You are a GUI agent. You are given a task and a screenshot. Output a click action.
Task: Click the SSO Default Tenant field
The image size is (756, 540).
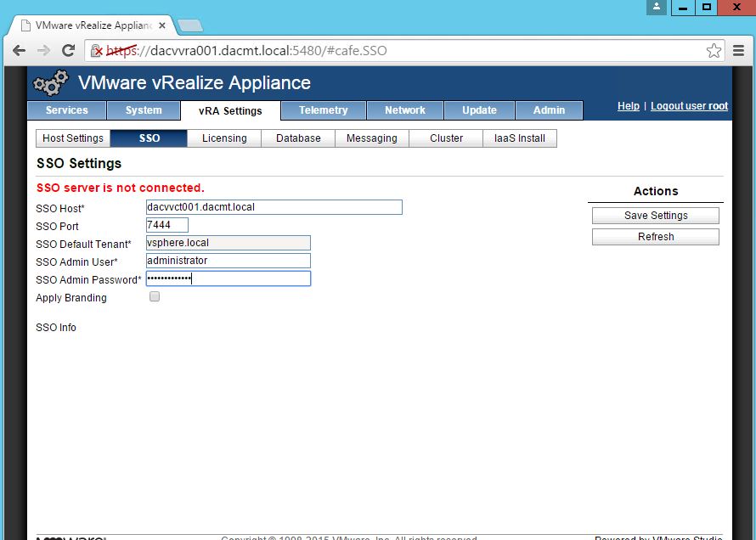tap(228, 243)
